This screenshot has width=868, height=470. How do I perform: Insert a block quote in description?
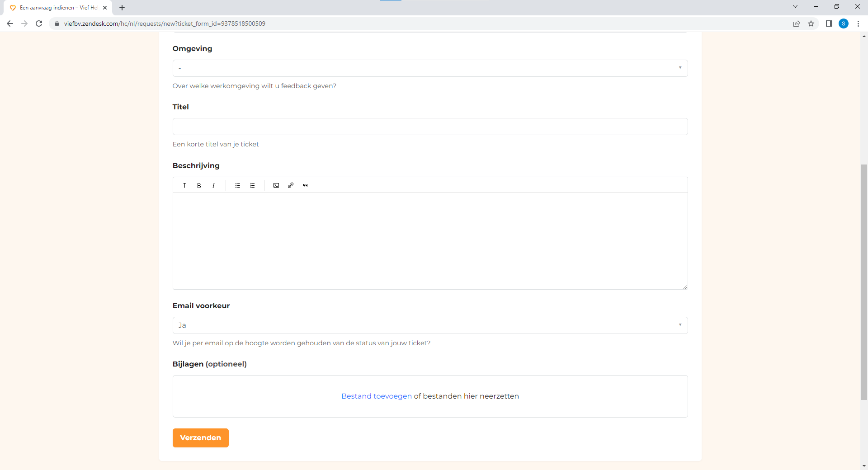pyautogui.click(x=306, y=185)
